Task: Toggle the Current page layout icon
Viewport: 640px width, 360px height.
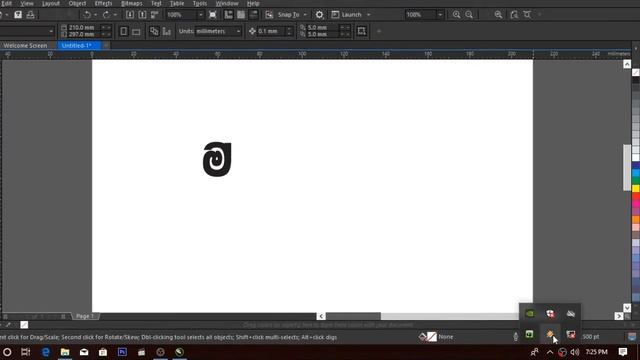Action: click(167, 31)
